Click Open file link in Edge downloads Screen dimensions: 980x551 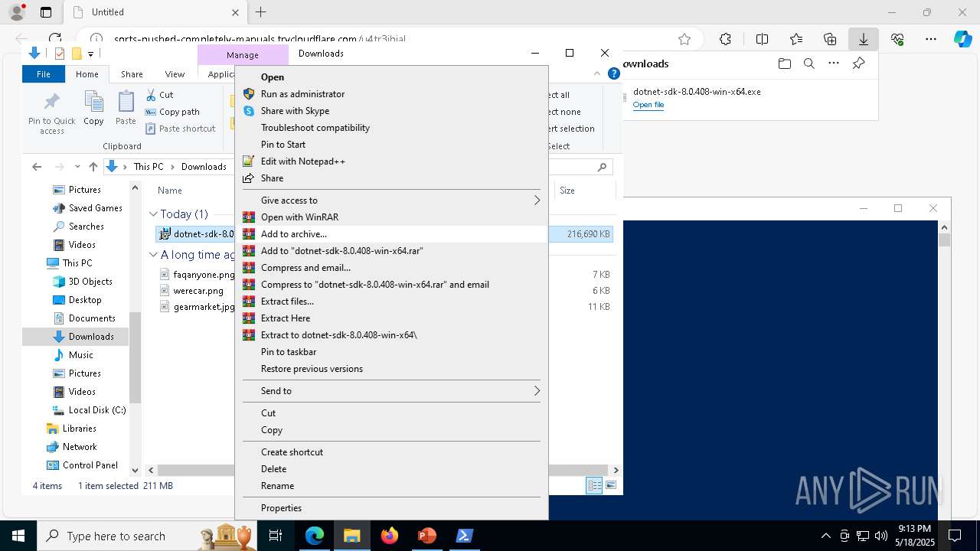648,105
